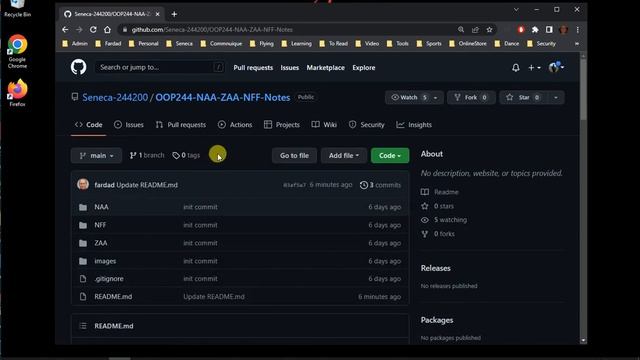Close the Seneca-244200 browser tab

coord(158,14)
